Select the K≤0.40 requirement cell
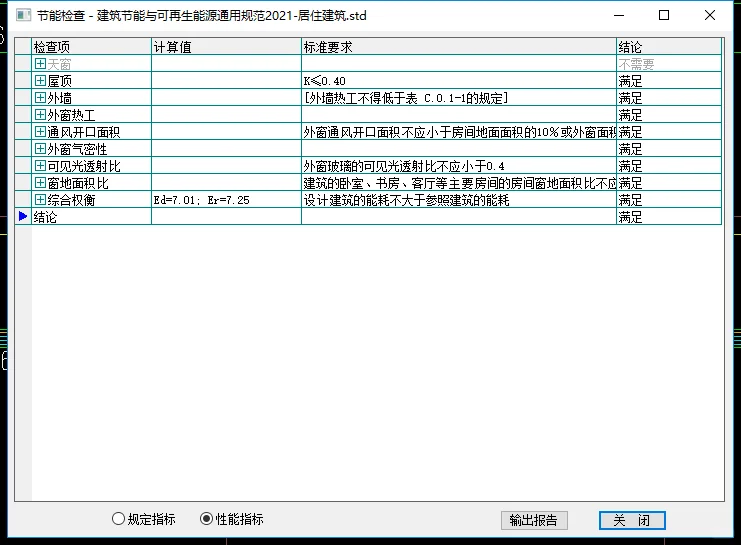 tap(459, 81)
